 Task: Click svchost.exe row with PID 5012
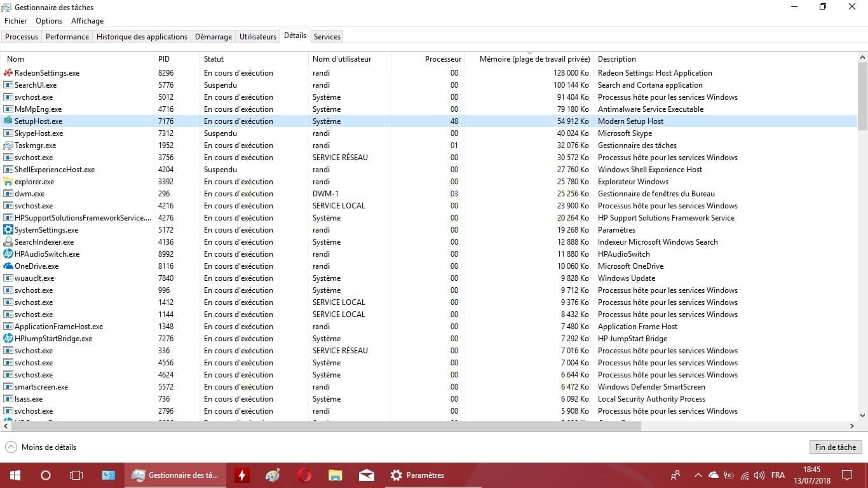point(429,97)
